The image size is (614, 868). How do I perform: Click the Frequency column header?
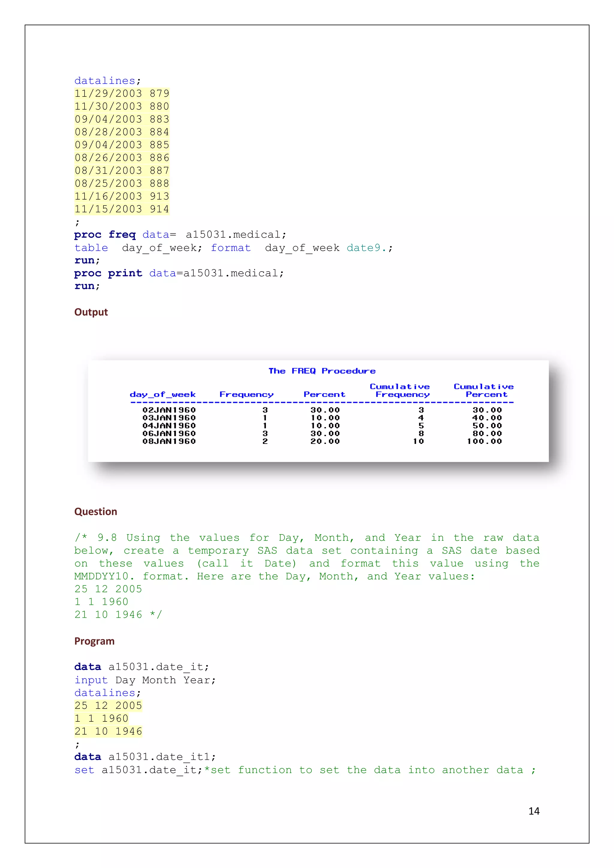[x=246, y=394]
